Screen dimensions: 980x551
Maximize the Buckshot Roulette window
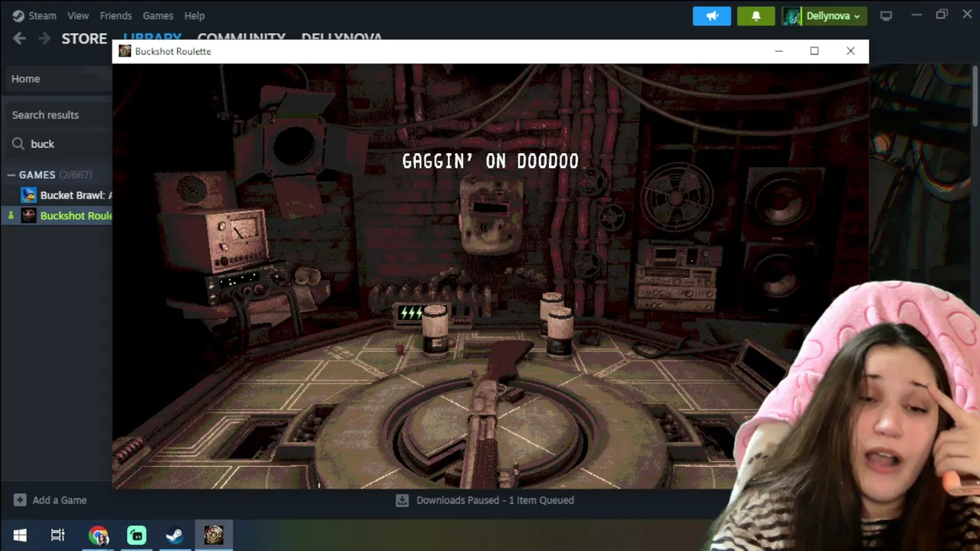pyautogui.click(x=815, y=51)
